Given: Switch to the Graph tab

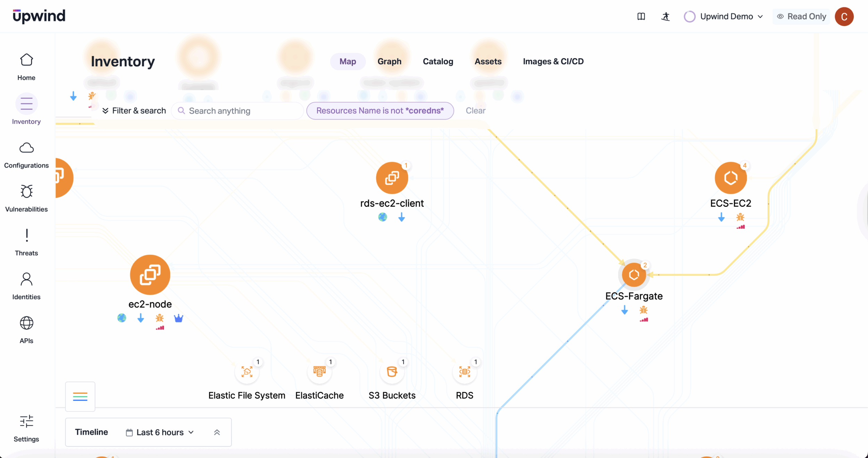Looking at the screenshot, I should click(x=389, y=62).
